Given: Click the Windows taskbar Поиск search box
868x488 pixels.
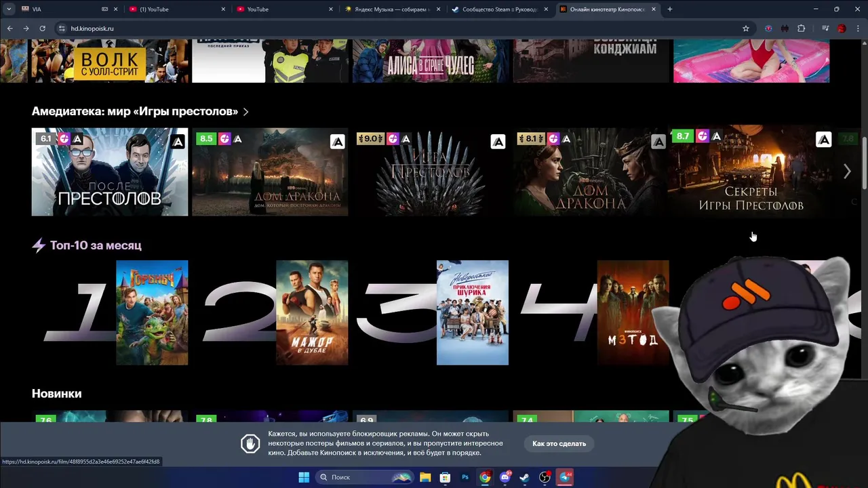Looking at the screenshot, I should 365,477.
